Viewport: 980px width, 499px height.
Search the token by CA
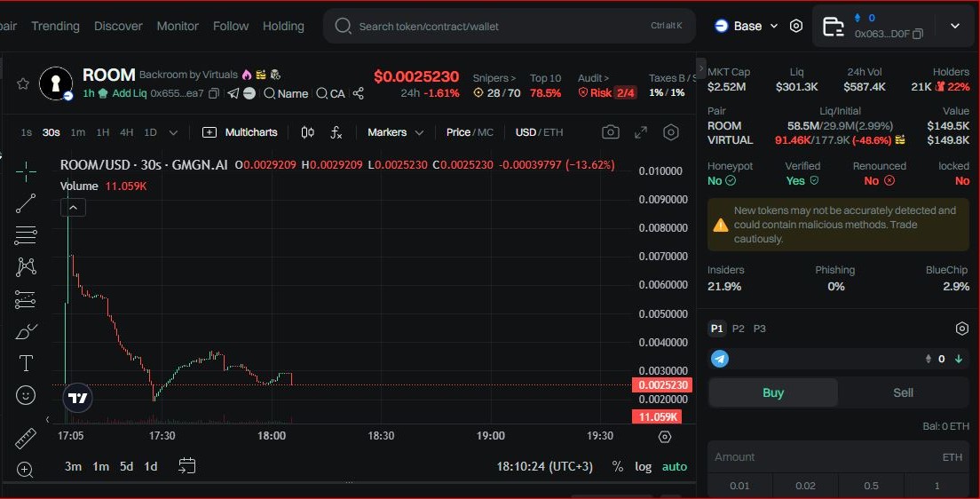pyautogui.click(x=330, y=93)
